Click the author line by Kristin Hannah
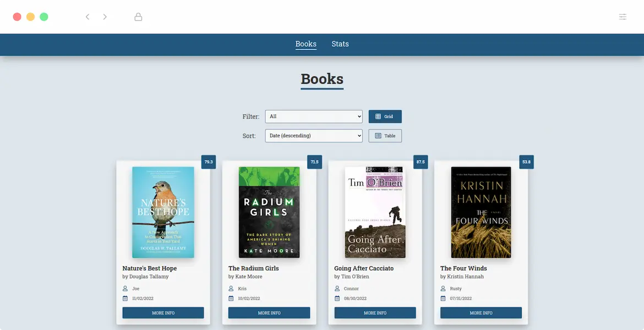The width and height of the screenshot is (644, 330). tap(462, 277)
